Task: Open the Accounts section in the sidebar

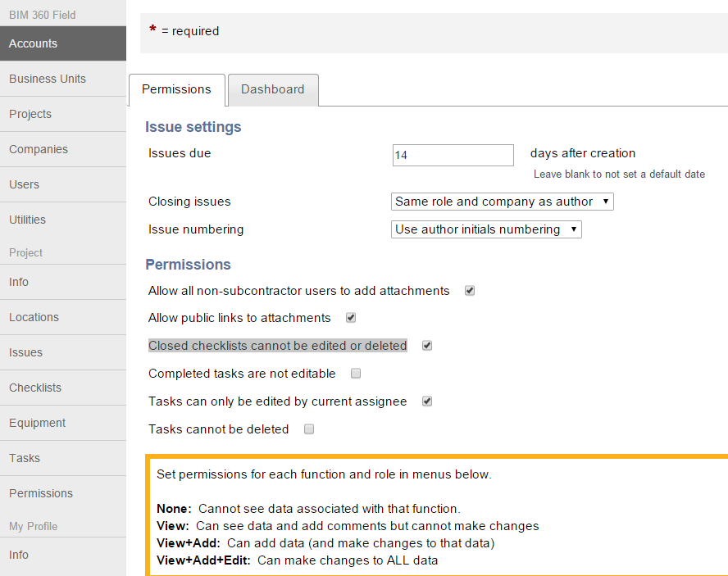Action: 33,43
